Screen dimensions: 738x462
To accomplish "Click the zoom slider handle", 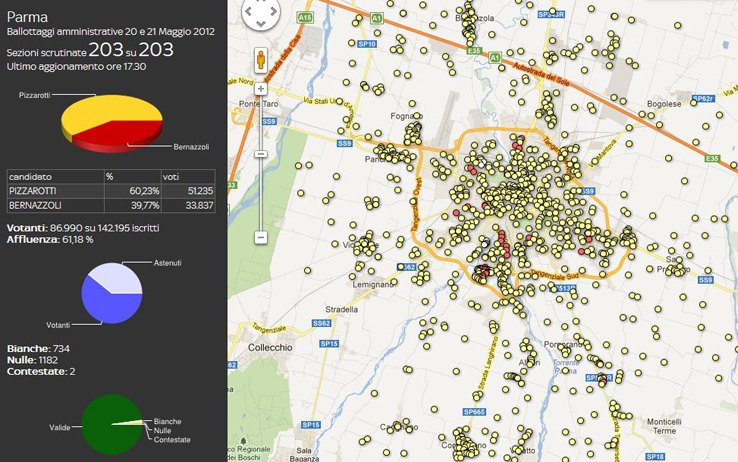I will pyautogui.click(x=261, y=154).
